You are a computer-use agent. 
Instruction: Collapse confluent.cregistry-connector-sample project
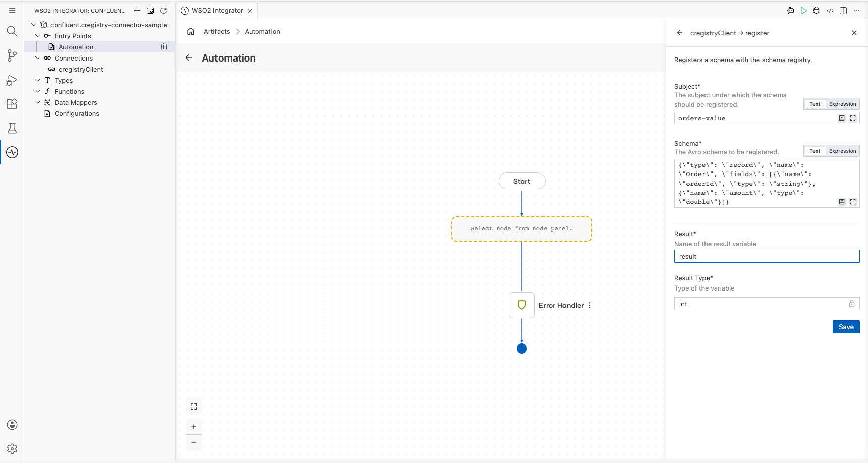pos(34,25)
